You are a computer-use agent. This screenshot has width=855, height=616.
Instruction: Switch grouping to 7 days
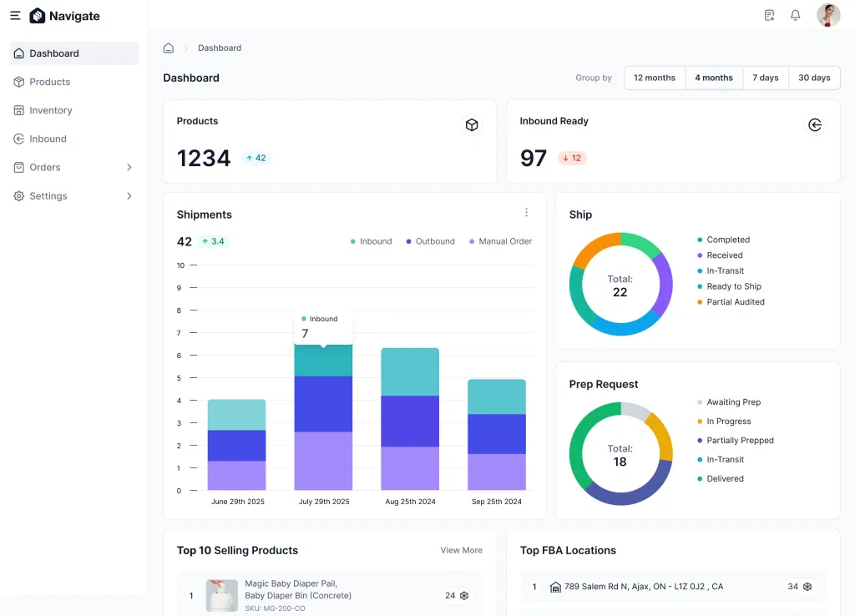pyautogui.click(x=765, y=78)
